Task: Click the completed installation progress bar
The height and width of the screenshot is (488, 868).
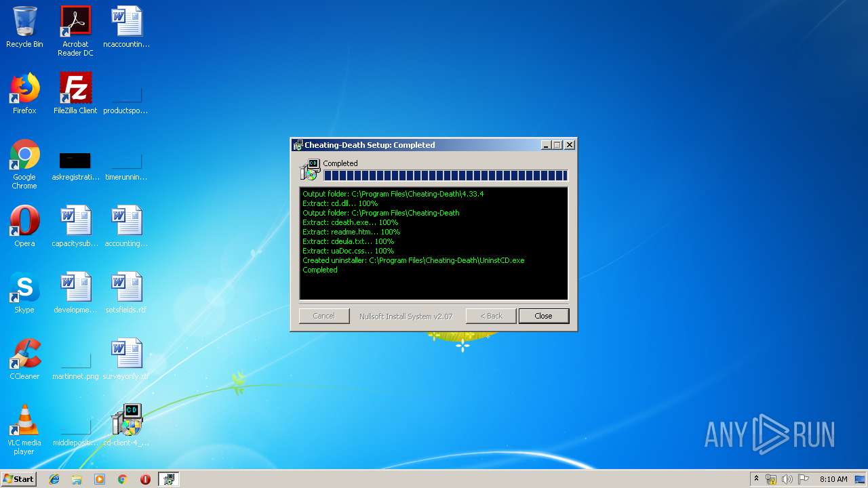Action: [446, 176]
